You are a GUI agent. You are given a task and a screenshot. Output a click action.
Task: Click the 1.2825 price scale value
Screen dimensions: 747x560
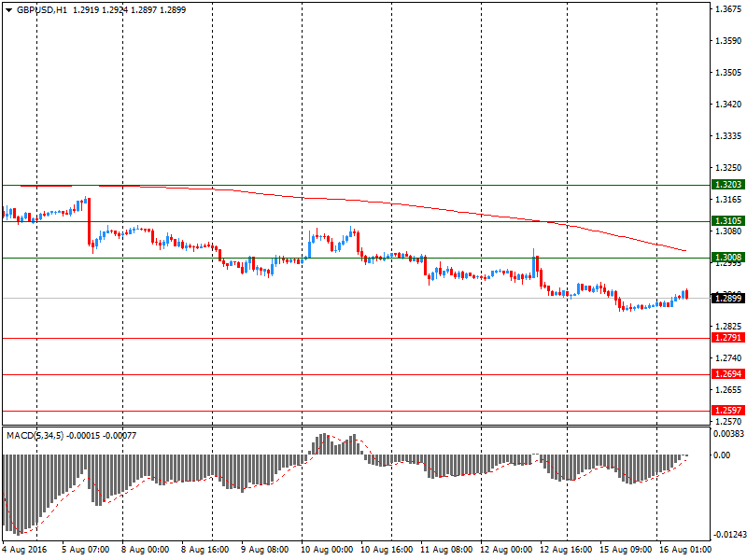point(728,326)
